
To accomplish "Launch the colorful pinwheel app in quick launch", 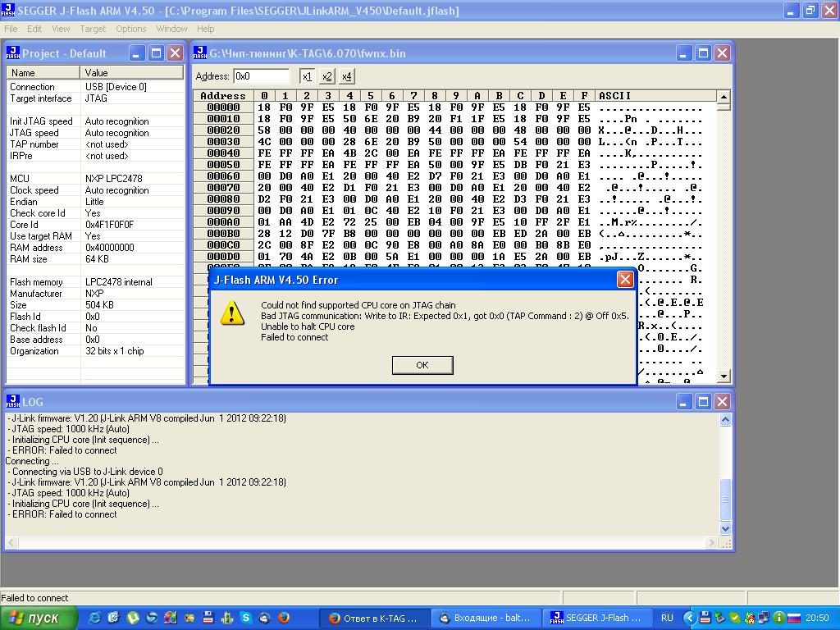I will [171, 619].
